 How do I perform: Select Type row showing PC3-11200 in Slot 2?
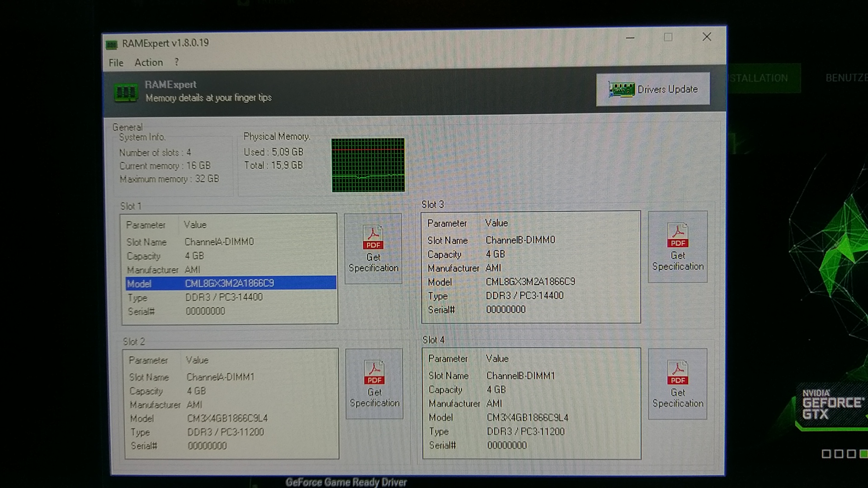click(x=226, y=432)
